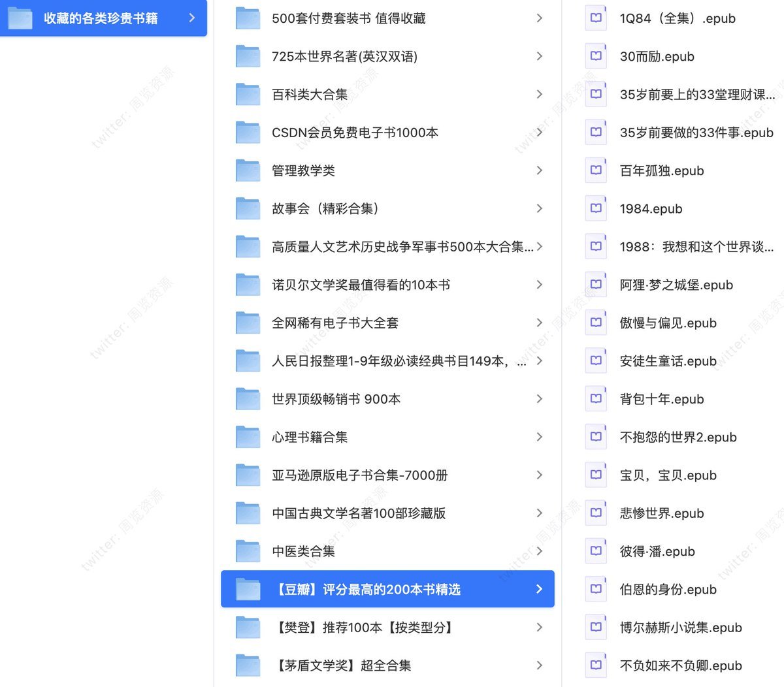Open the 全网稀有电子书大全套 folder

(x=387, y=323)
